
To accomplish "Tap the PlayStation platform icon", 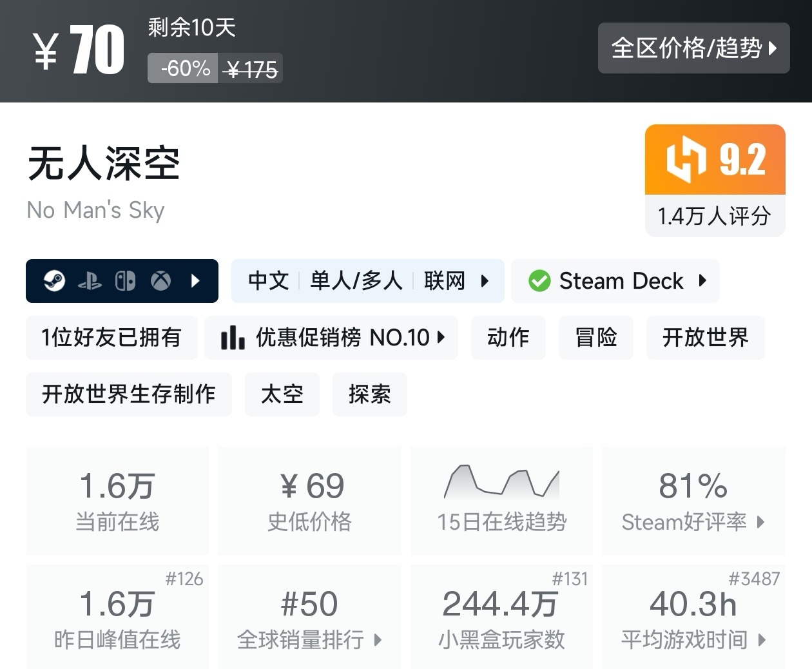I will (x=90, y=281).
